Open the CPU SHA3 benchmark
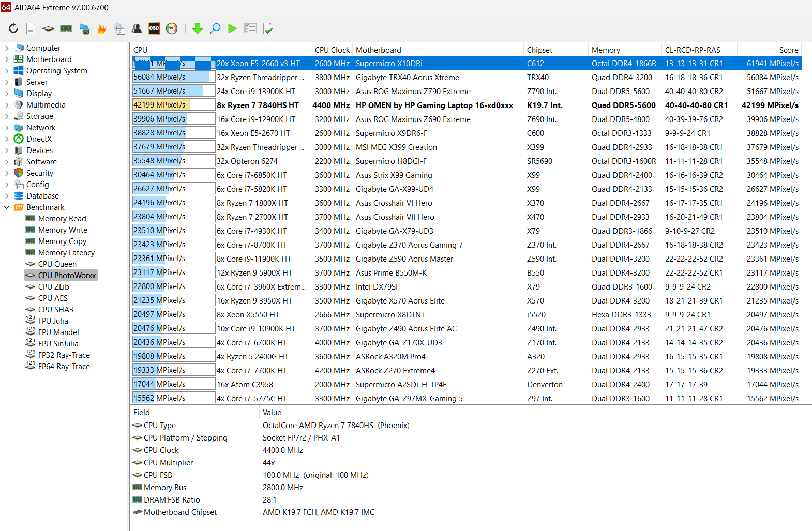Screen dimensions: 812x531 point(55,310)
